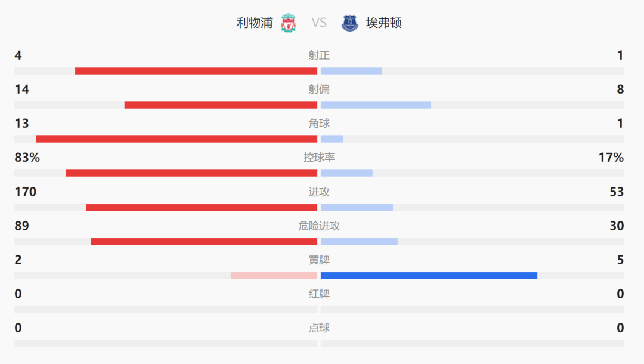The width and height of the screenshot is (644, 364).
Task: Click the 17% possession value
Action: 611,158
